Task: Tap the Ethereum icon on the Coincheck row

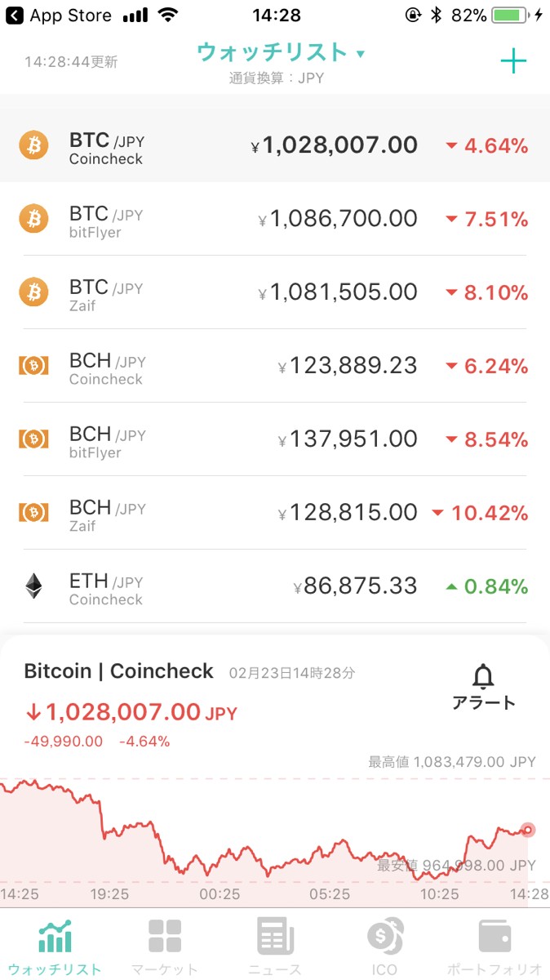Action: click(x=33, y=586)
